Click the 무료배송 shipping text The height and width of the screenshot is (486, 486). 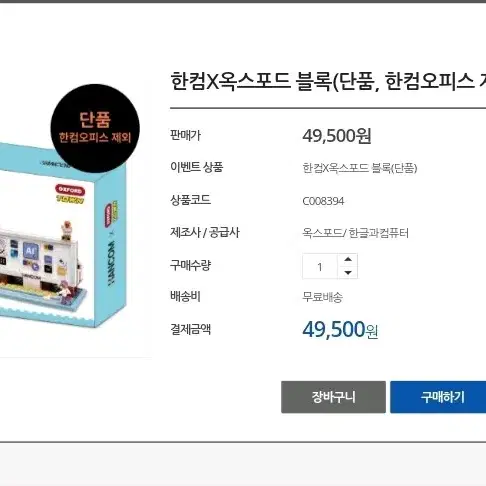[322, 297]
